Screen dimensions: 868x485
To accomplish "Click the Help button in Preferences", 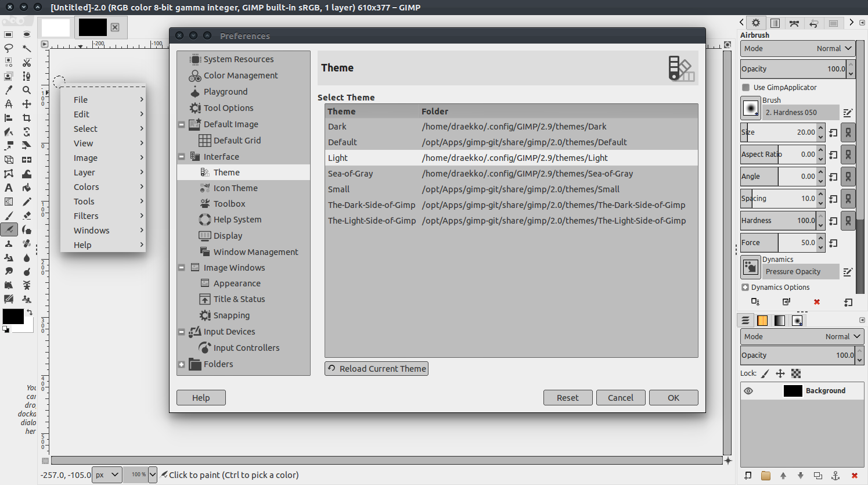I will [x=201, y=398].
